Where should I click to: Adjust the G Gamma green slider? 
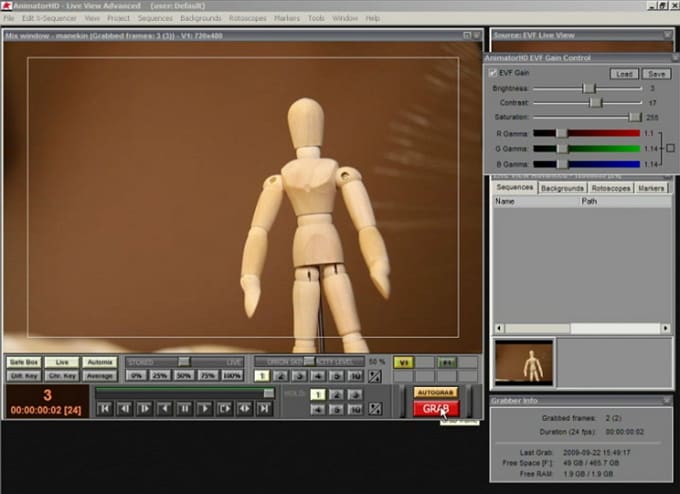562,149
